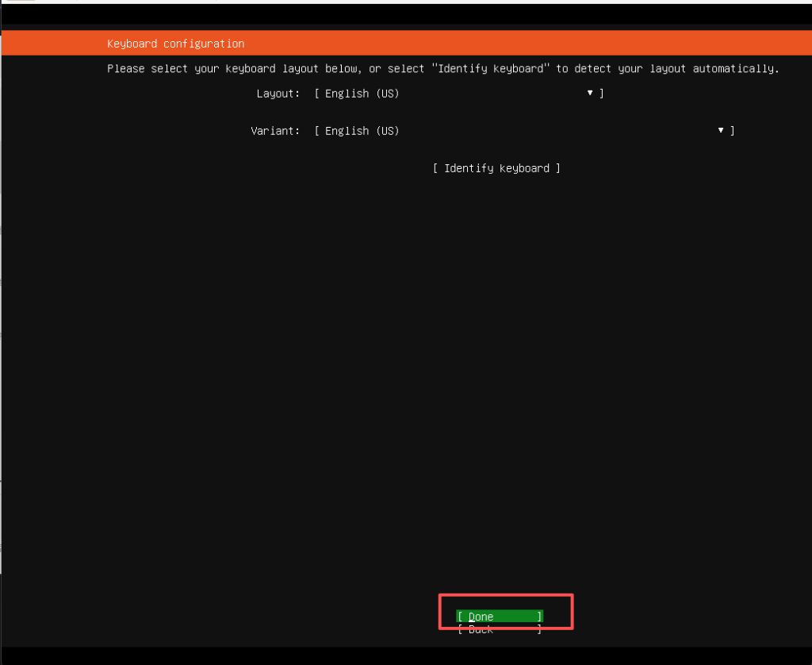Viewport: 812px width, 665px height.
Task: Click the Variant label
Action: coord(274,130)
